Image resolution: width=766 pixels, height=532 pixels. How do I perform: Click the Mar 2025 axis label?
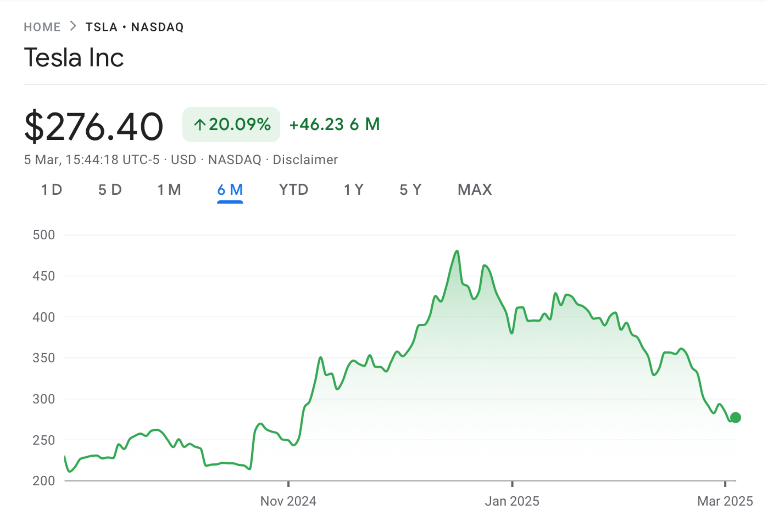(x=725, y=501)
